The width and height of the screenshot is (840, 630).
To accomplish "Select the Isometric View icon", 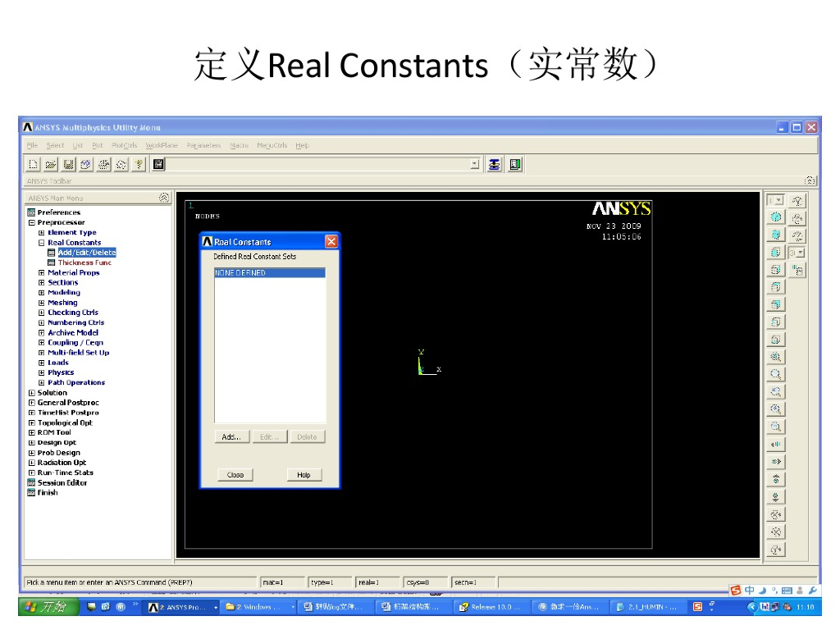I will pos(775,217).
